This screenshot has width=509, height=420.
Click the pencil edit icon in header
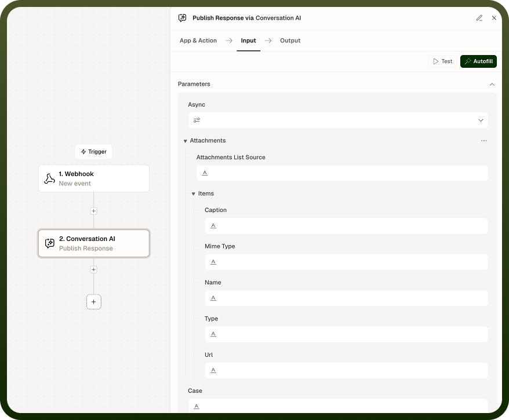point(479,18)
